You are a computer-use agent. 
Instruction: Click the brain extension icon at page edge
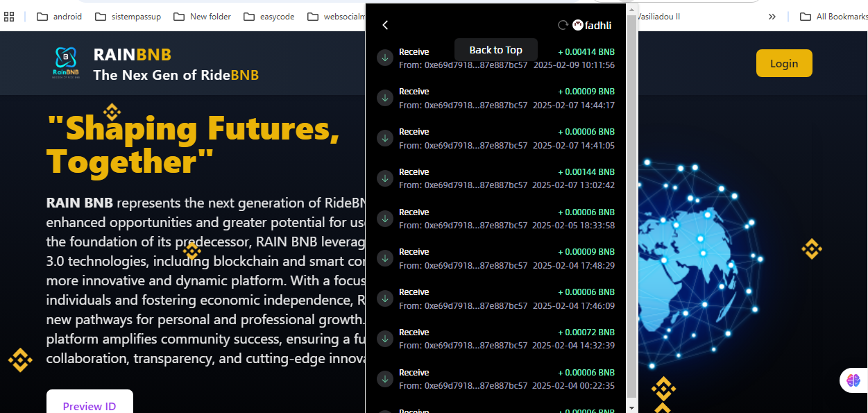coord(853,380)
